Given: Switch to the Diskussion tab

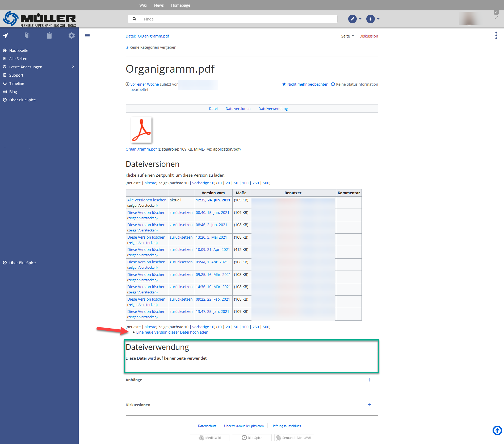Looking at the screenshot, I should (368, 36).
